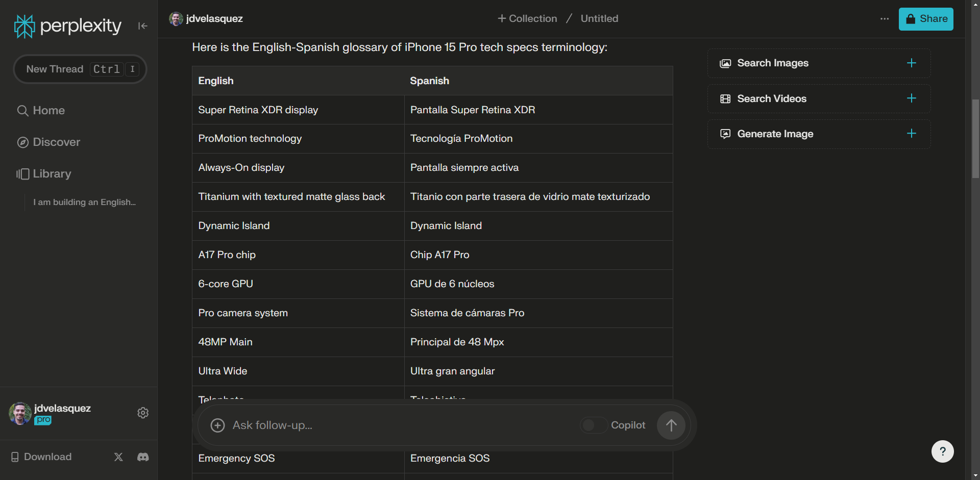
Task: Click the jdvelasquez author name in header
Action: tap(214, 18)
